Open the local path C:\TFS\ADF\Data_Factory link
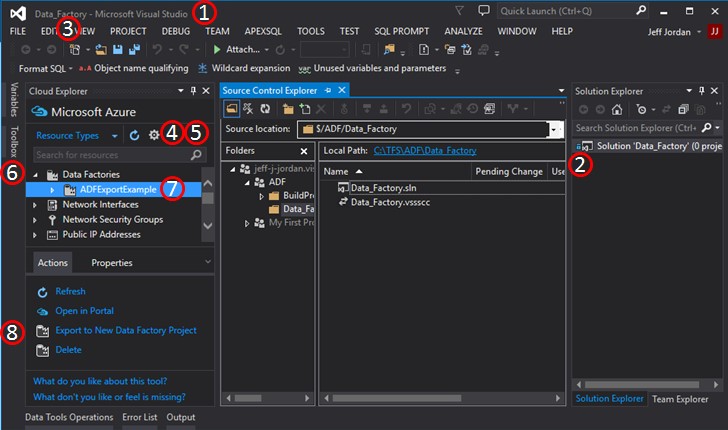Screen dimensions: 728x430 coord(425,151)
